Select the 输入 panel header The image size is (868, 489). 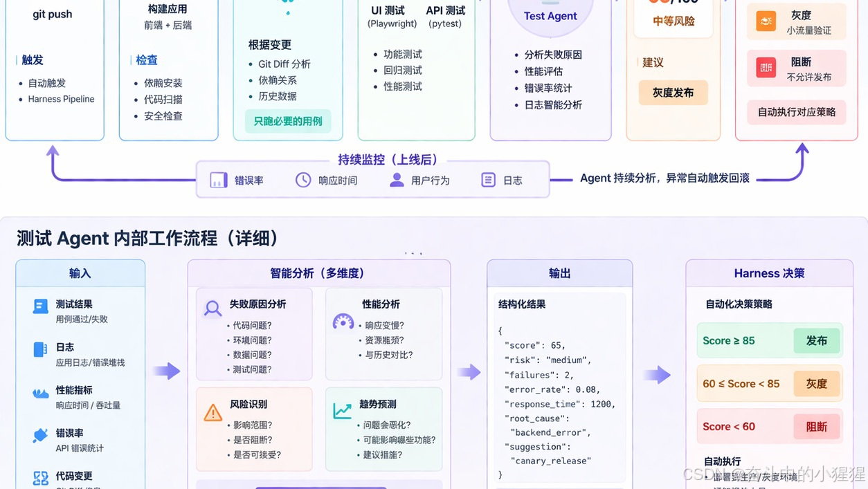point(80,273)
